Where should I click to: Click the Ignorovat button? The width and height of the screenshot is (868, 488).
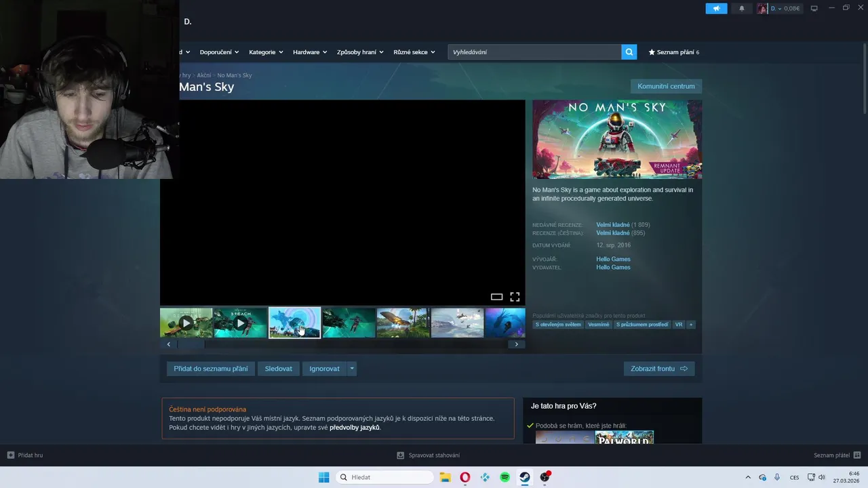pyautogui.click(x=324, y=369)
